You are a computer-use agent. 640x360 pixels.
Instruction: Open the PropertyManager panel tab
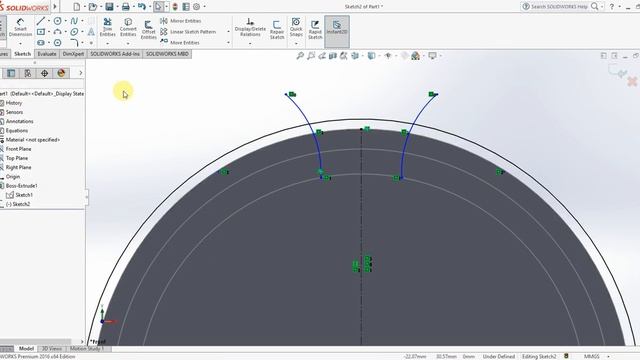coord(11,73)
